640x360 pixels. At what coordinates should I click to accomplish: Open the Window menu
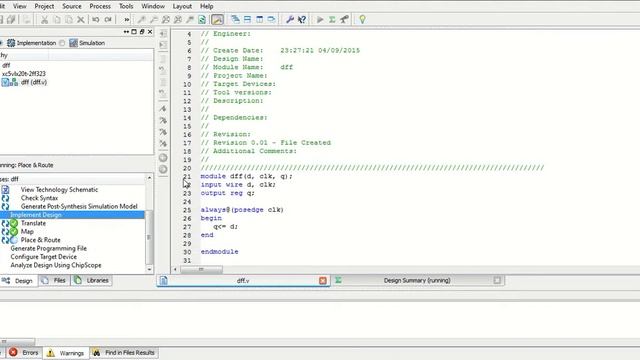153,6
